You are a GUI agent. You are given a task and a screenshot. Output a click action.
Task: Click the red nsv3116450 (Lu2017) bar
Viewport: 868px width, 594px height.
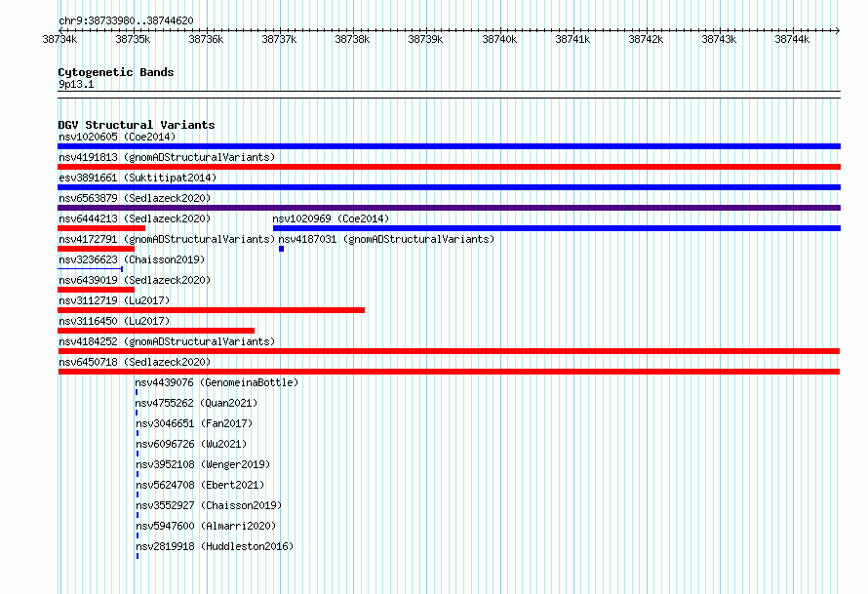pyautogui.click(x=156, y=331)
